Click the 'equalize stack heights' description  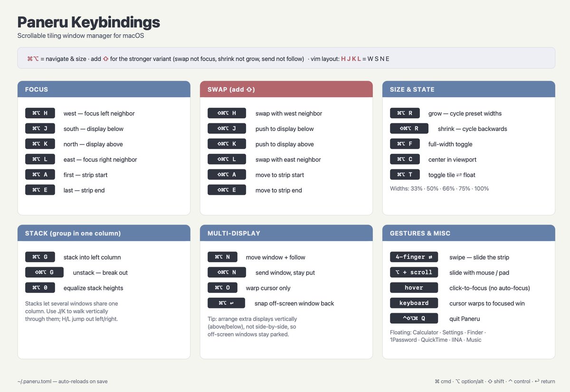tap(94, 288)
